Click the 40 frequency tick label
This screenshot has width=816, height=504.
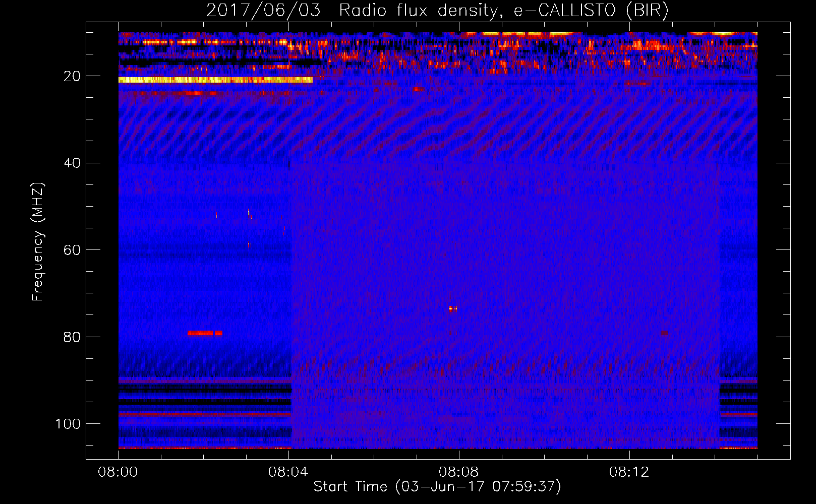pos(73,163)
